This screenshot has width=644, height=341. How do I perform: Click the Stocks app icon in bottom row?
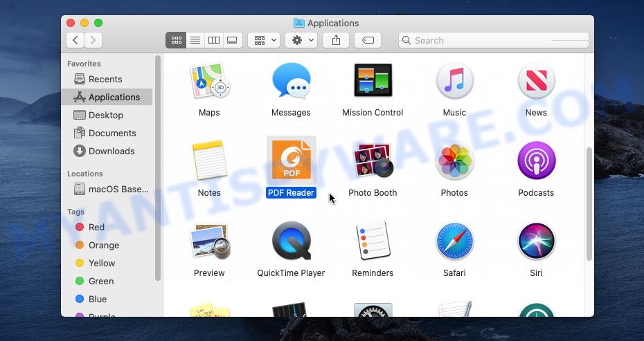pos(291,310)
